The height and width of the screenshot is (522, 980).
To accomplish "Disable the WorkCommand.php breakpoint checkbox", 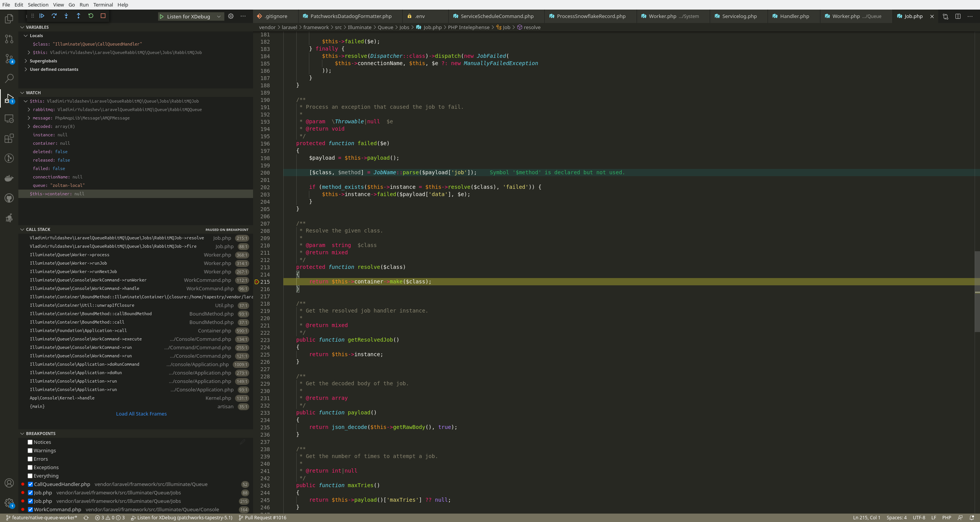I will 31,509.
